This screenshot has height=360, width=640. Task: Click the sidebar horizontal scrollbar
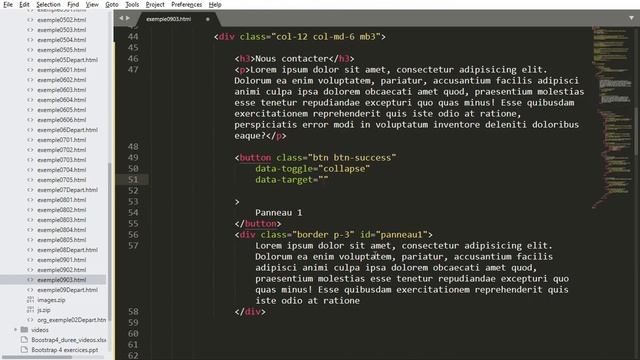click(37, 357)
